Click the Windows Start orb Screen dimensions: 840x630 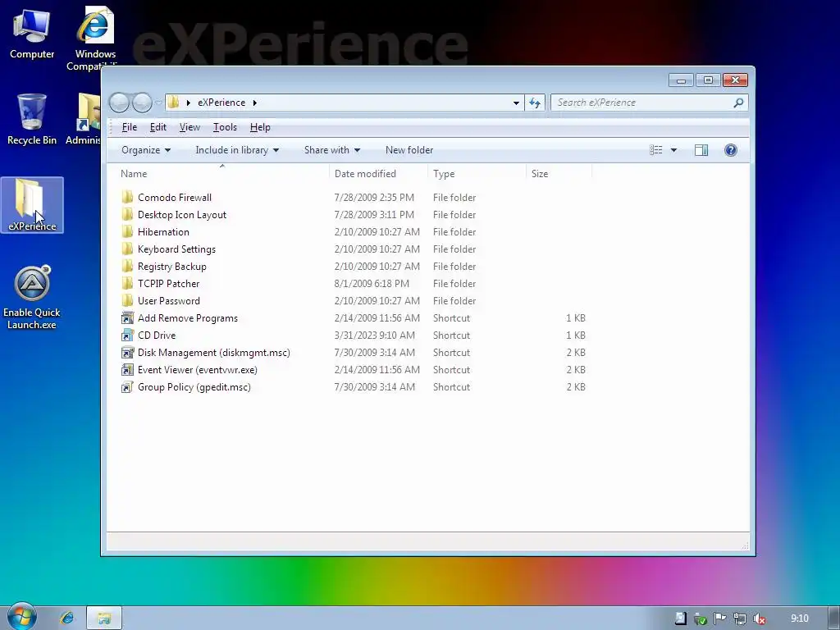[x=21, y=617]
